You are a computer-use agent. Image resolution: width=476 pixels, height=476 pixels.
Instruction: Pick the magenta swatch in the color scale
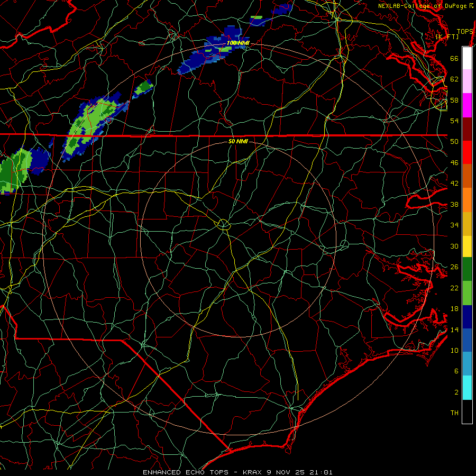click(x=467, y=105)
